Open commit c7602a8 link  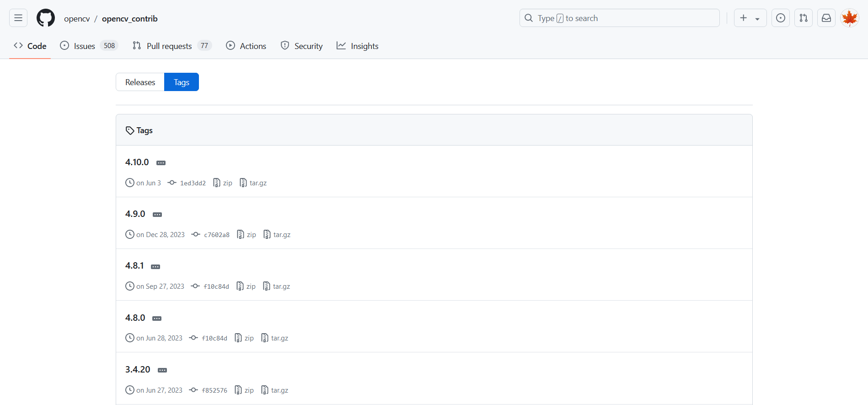(216, 235)
